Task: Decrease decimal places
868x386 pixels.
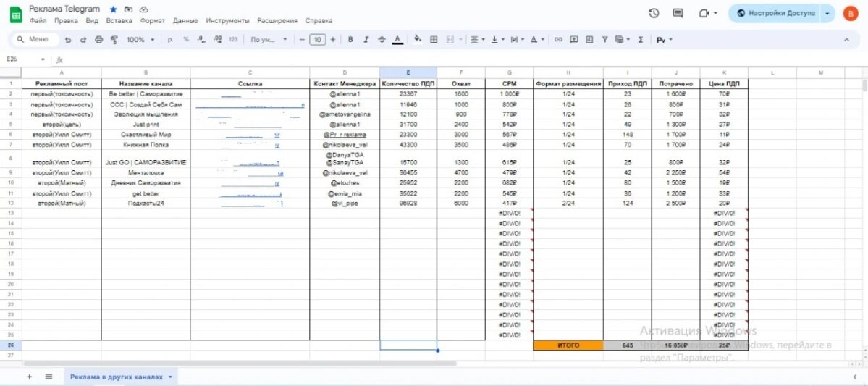Action: [201, 39]
